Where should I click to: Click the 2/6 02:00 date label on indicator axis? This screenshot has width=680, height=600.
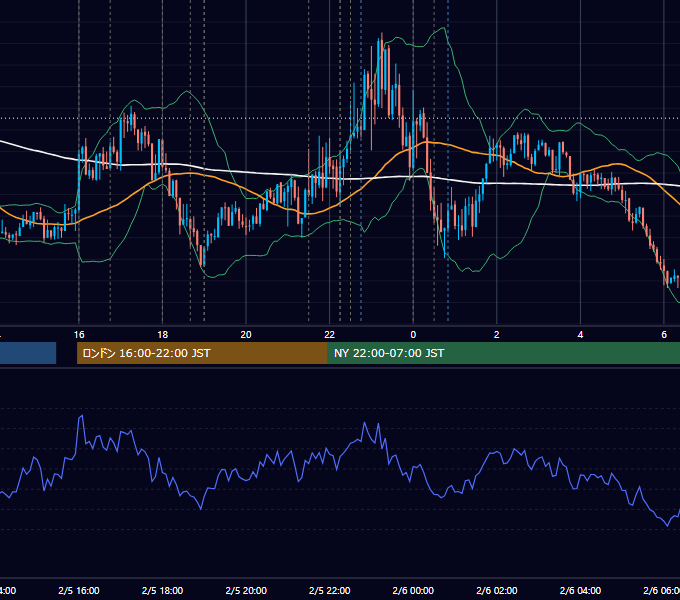point(497,590)
